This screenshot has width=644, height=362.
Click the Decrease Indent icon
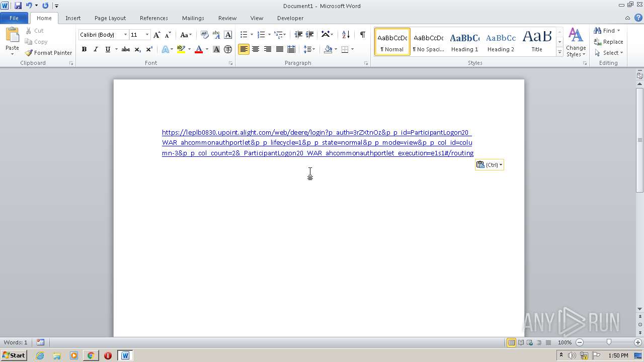[x=298, y=35]
